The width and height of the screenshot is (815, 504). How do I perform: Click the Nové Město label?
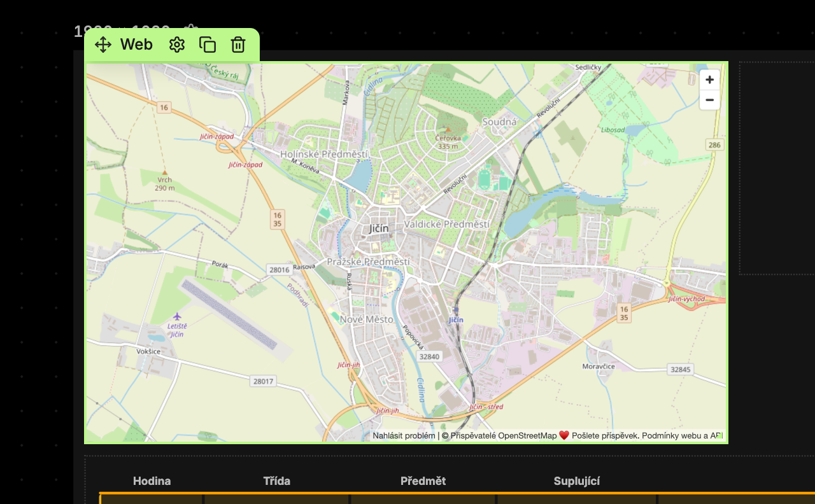click(366, 319)
